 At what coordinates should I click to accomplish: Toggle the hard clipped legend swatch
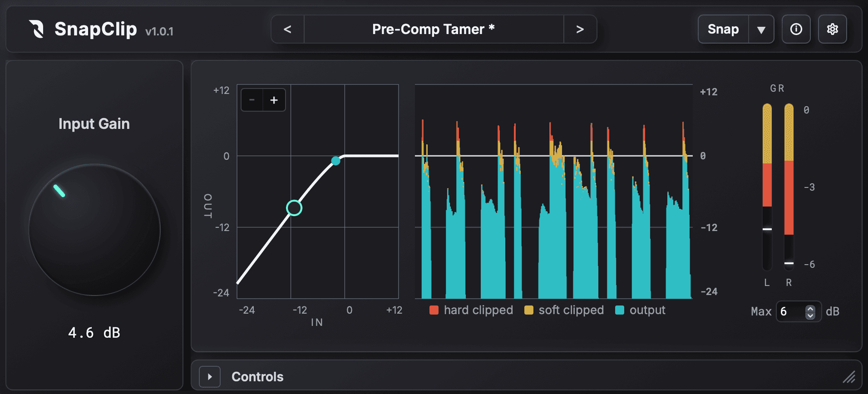pos(434,310)
